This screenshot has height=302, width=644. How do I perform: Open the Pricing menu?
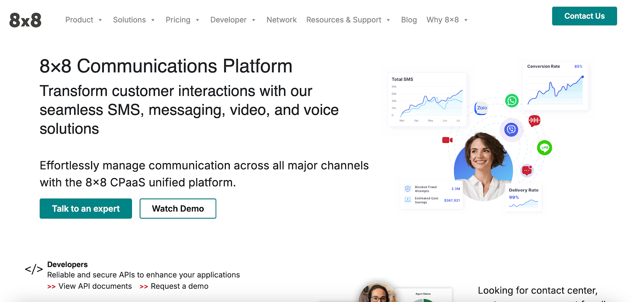pyautogui.click(x=178, y=20)
